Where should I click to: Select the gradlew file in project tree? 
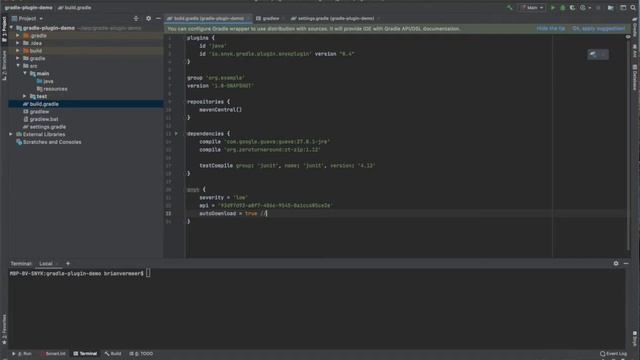click(x=36, y=111)
